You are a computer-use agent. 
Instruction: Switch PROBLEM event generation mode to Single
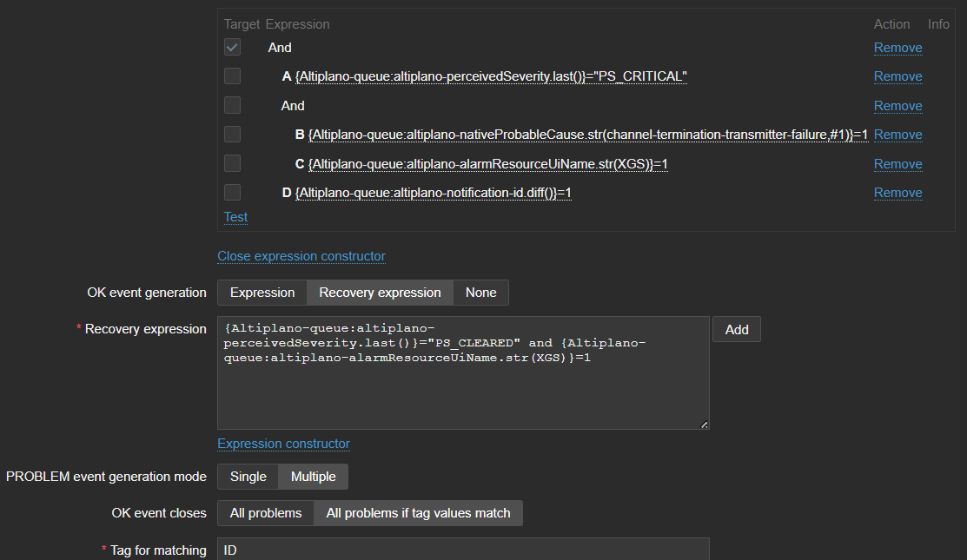coord(248,477)
